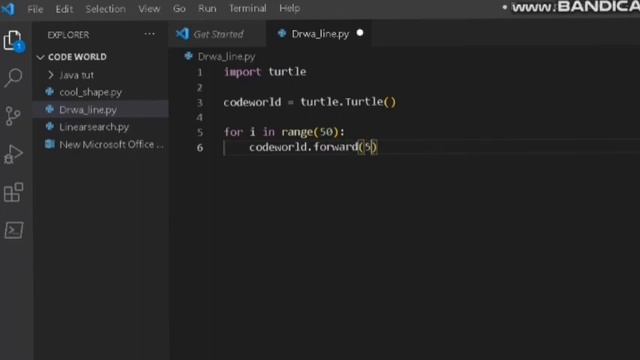Open the terminal icon in activity bar
Screen dimensions: 640x360
pos(14,230)
